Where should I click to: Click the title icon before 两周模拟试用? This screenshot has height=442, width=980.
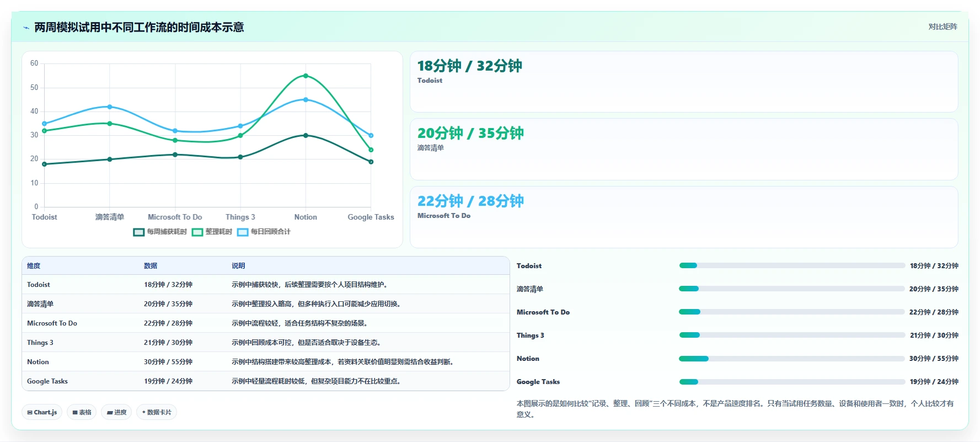coord(26,28)
